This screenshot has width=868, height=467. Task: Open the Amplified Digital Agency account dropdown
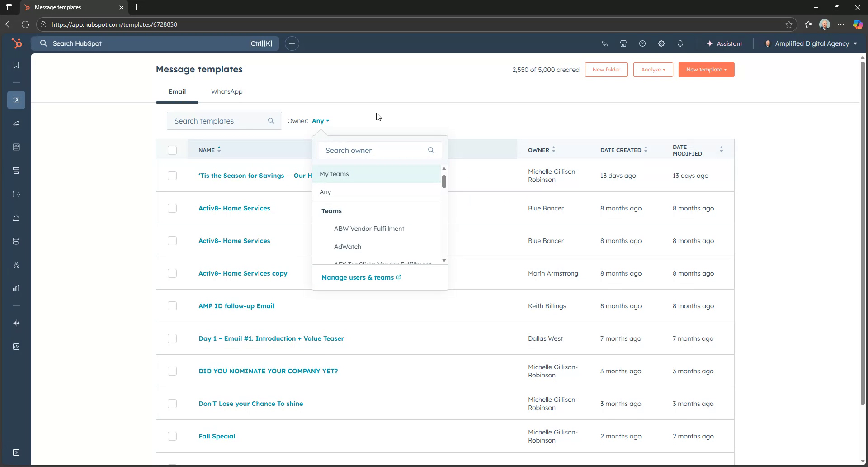811,43
